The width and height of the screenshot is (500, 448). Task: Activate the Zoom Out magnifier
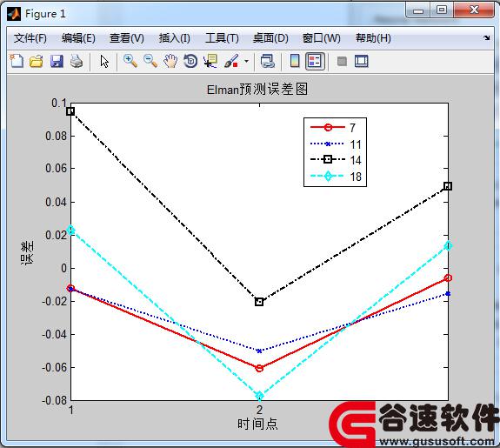[150, 61]
